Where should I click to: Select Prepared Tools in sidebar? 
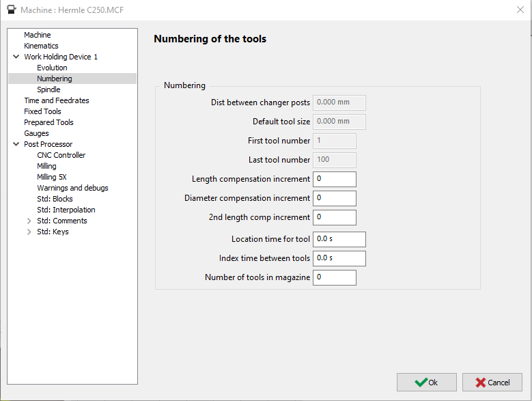tap(48, 122)
